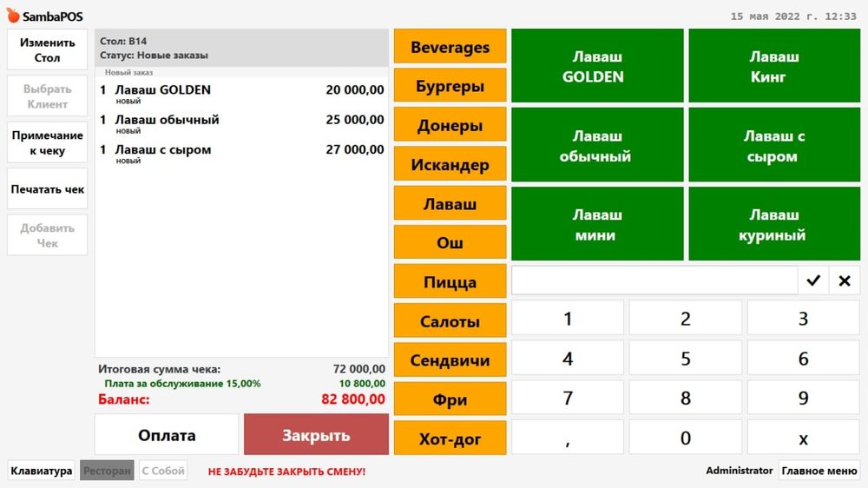The image size is (868, 488).
Task: Click the Баланс 82 800,00 amount
Action: [353, 399]
